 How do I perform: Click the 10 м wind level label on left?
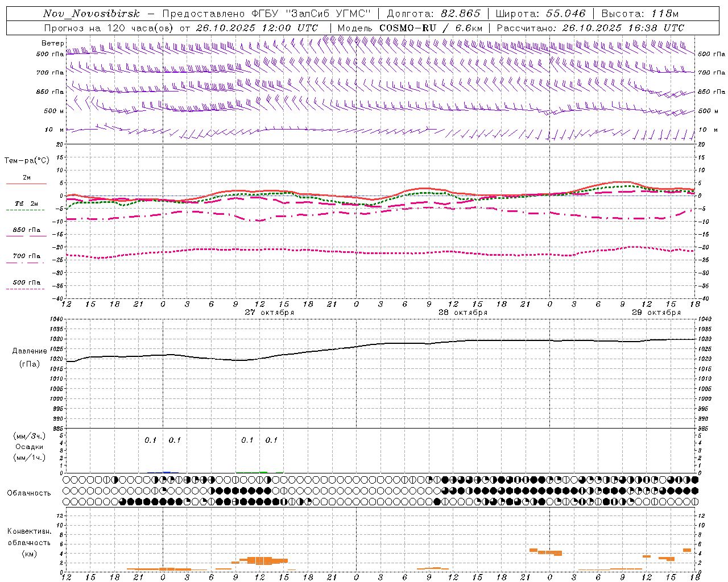55,130
